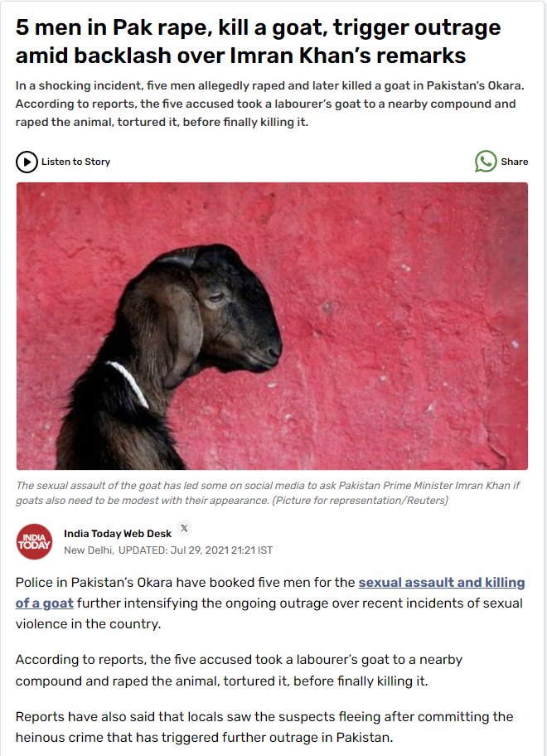Click the paragraph starting 'Reports have also said'

[x=264, y=727]
